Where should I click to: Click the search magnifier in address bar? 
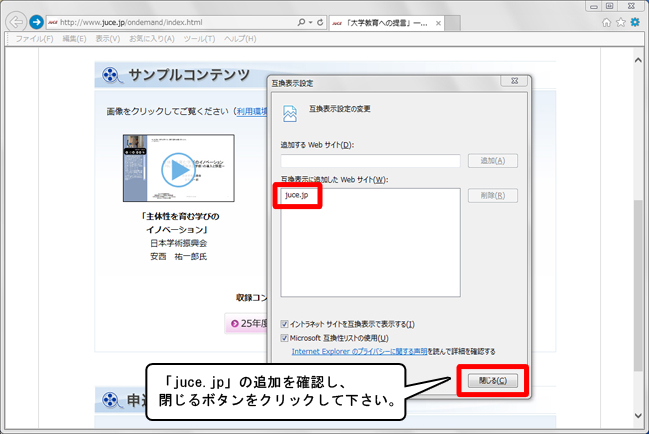click(x=301, y=22)
